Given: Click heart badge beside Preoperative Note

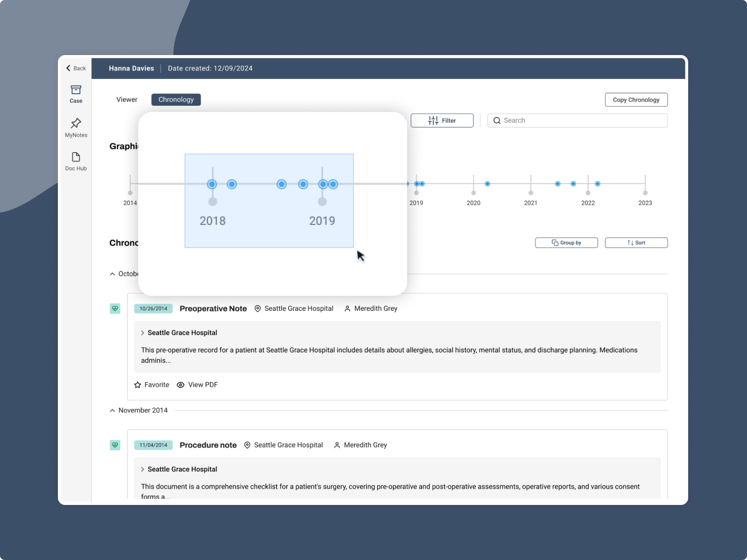Looking at the screenshot, I should (x=115, y=308).
